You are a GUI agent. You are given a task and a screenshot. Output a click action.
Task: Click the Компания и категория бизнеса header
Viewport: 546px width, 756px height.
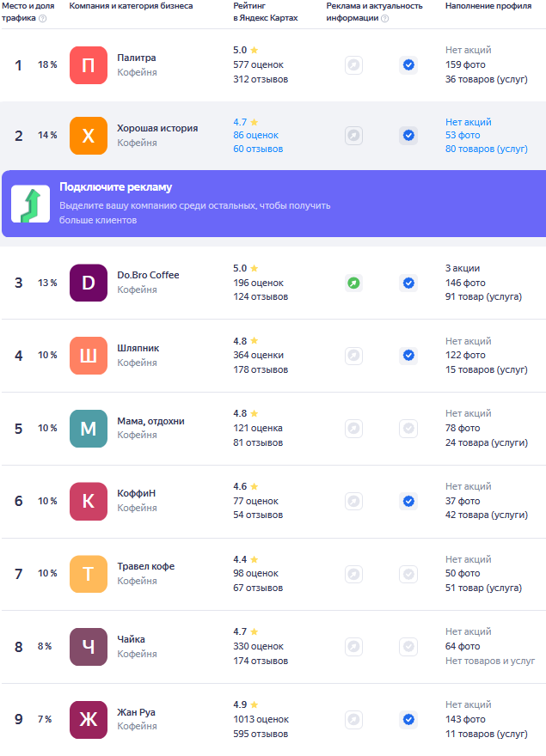[x=131, y=6]
